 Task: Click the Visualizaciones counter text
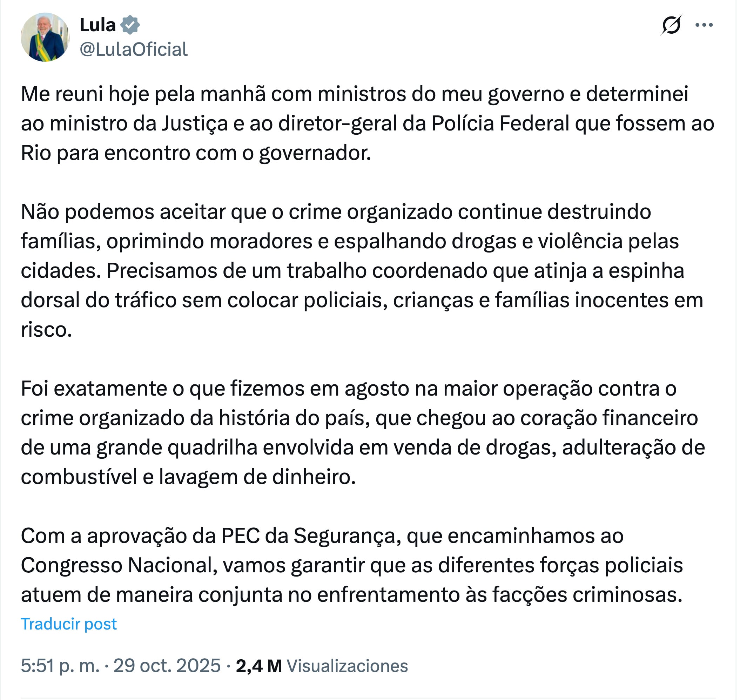(347, 666)
